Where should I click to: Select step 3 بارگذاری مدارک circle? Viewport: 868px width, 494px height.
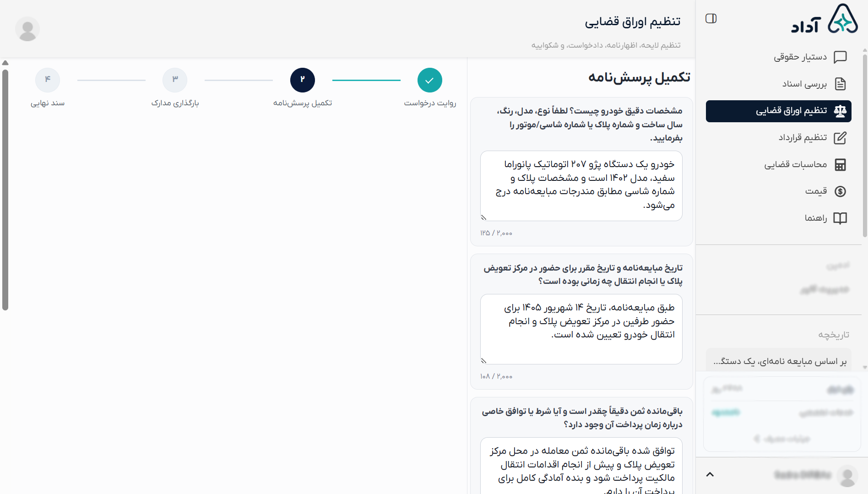pos(175,80)
